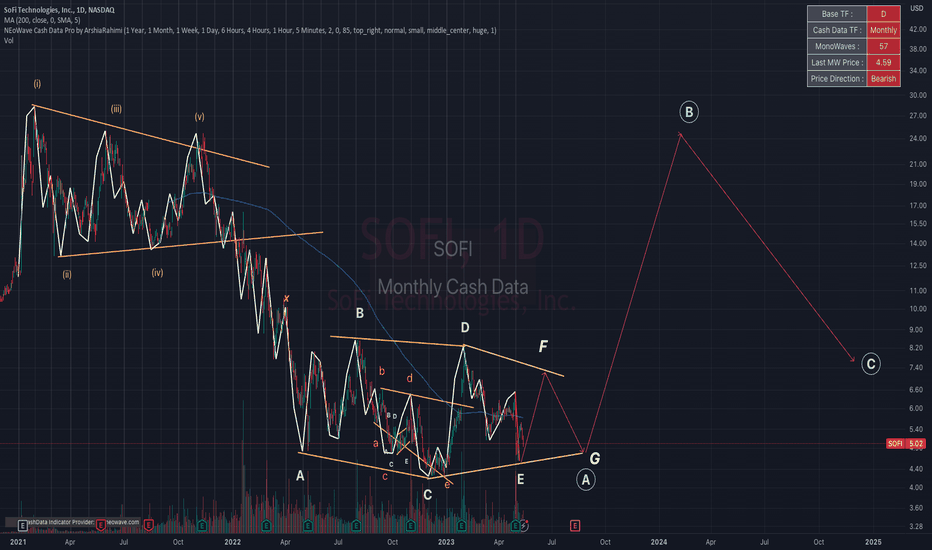Select the orange (iii) wave label
This screenshot has width=932, height=550.
pos(116,109)
